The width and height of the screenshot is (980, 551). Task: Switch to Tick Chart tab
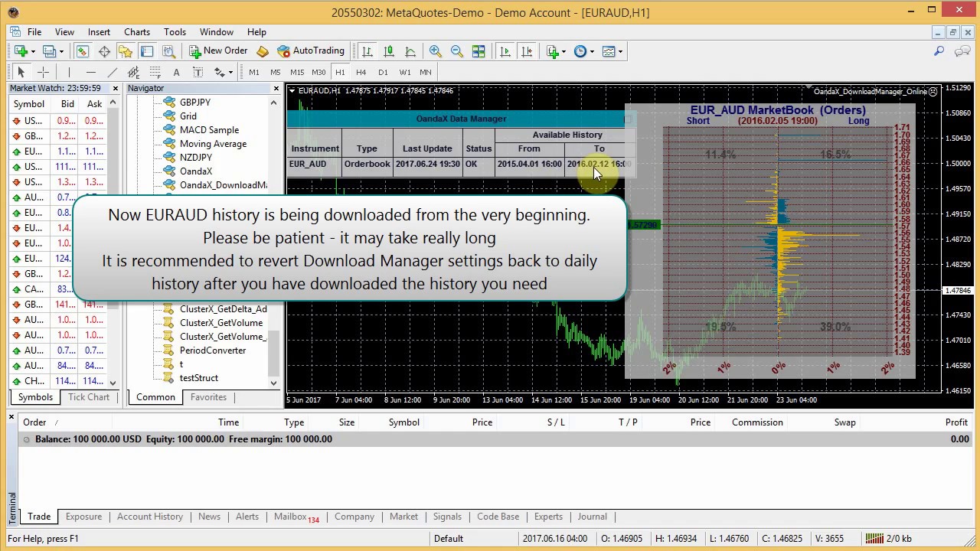(x=89, y=397)
